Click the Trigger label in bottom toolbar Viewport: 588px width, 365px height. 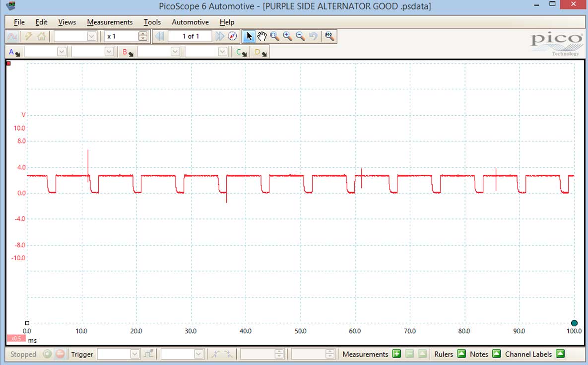(x=82, y=354)
